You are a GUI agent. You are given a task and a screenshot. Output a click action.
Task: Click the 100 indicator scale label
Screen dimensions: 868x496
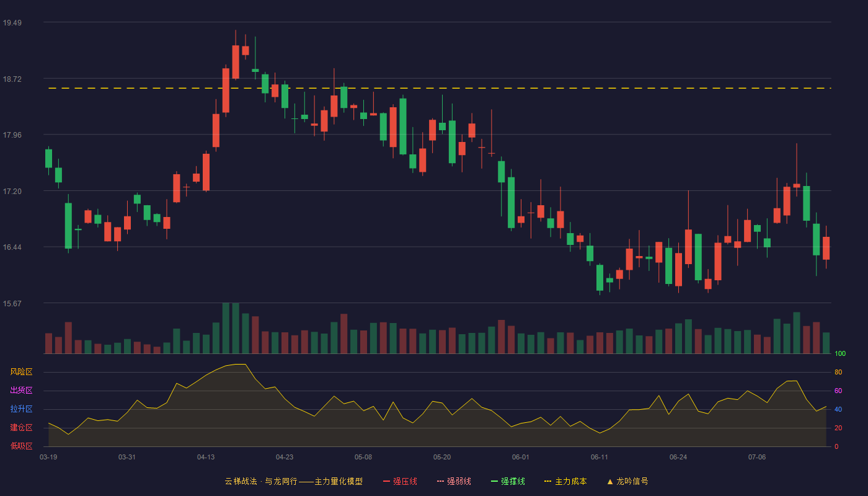(x=840, y=353)
